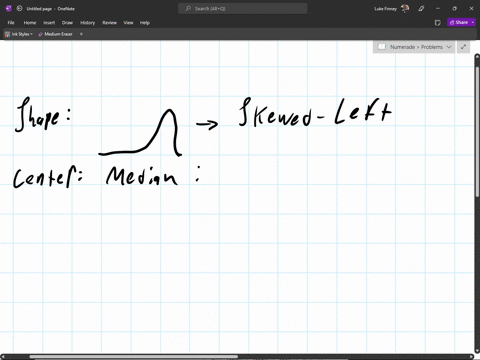Image resolution: width=480 pixels, height=360 pixels.
Task: Minimize the OneNote window
Action: tap(438, 9)
